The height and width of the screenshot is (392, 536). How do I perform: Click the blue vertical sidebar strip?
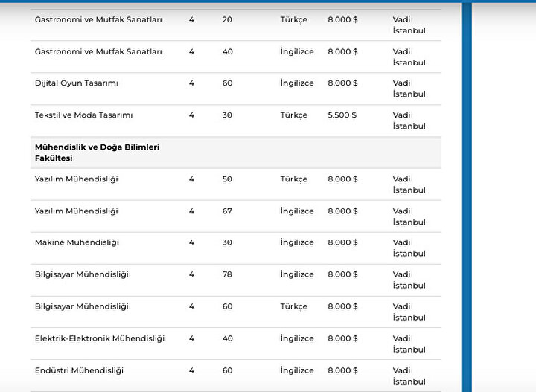click(467, 197)
